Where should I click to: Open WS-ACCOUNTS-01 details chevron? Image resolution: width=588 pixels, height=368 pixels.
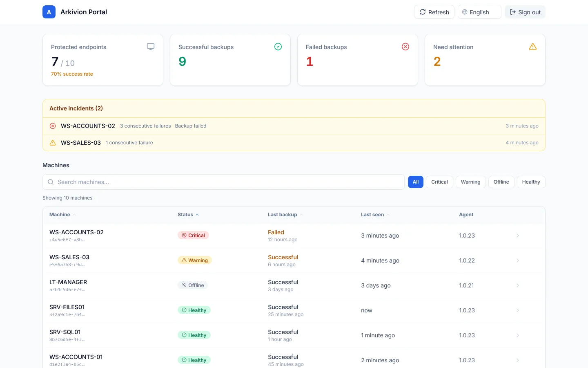518,360
